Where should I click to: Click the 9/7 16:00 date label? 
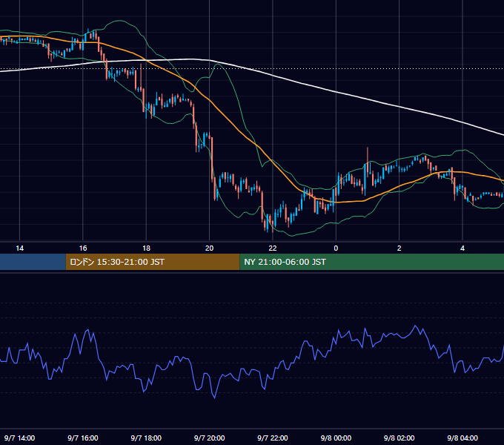[83, 438]
